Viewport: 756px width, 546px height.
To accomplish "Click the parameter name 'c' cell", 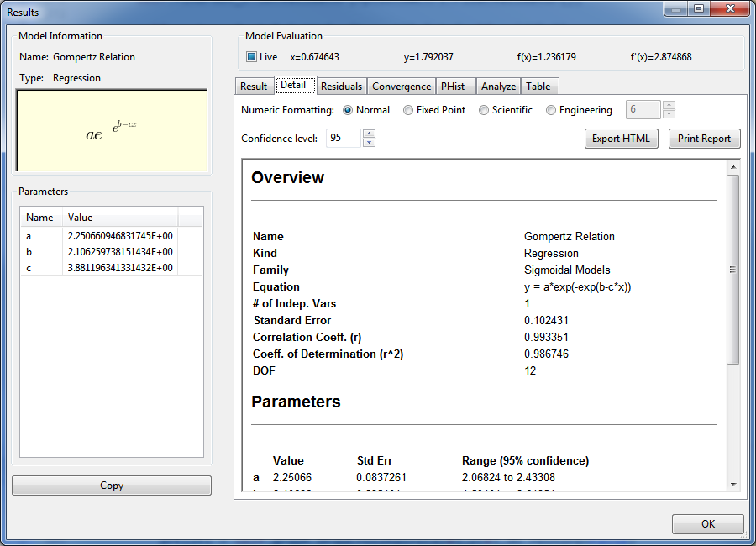I will (x=41, y=268).
